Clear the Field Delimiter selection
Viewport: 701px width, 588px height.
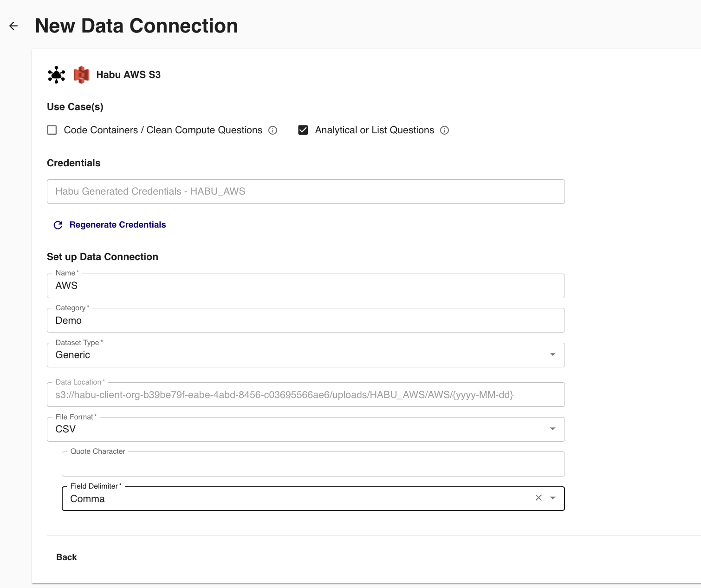point(539,498)
